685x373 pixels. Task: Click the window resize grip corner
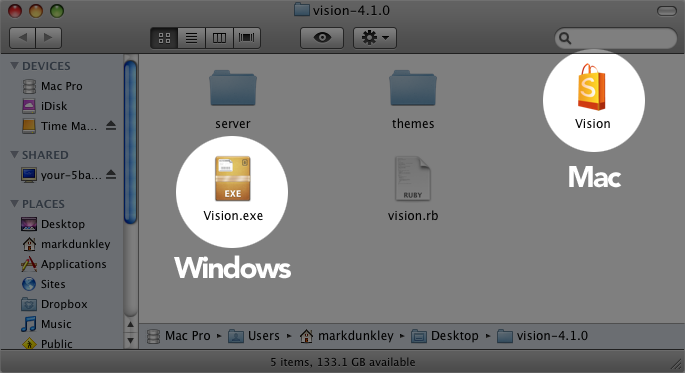point(676,363)
